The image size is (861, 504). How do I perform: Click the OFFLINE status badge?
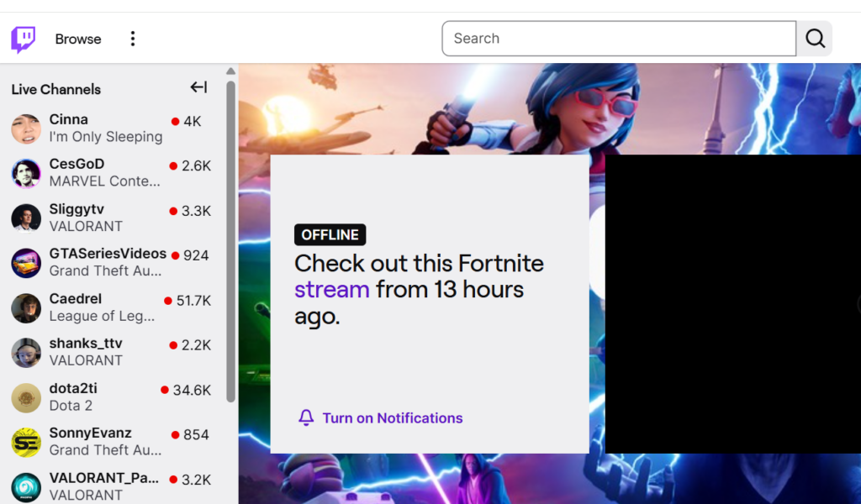(330, 234)
